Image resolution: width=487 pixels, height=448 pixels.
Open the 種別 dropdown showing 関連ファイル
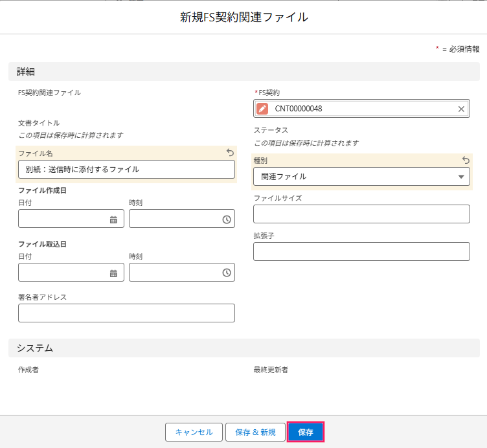click(x=361, y=177)
